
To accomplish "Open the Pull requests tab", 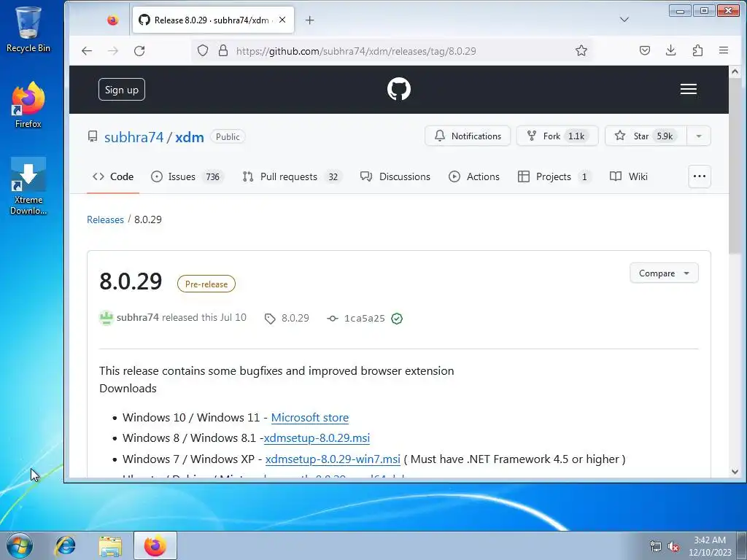I will (x=292, y=176).
